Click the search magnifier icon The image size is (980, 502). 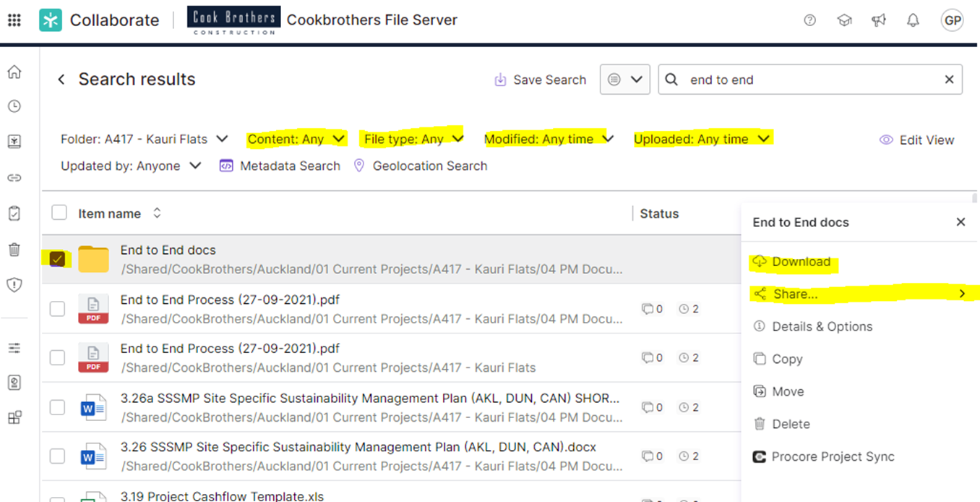tap(671, 80)
